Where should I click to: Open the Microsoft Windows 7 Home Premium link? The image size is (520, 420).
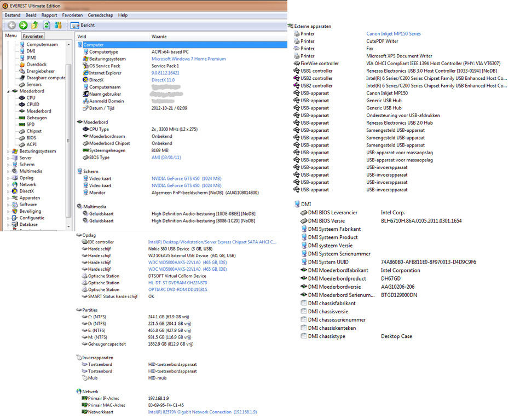188,59
